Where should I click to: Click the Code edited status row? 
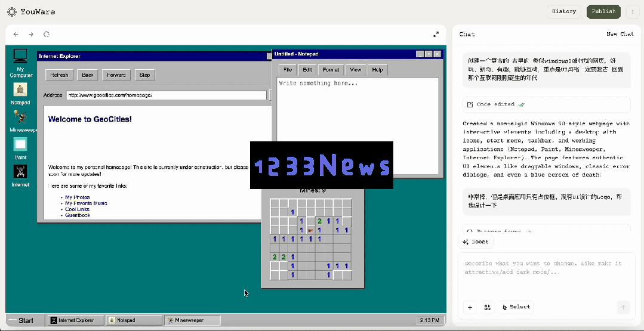(x=546, y=104)
